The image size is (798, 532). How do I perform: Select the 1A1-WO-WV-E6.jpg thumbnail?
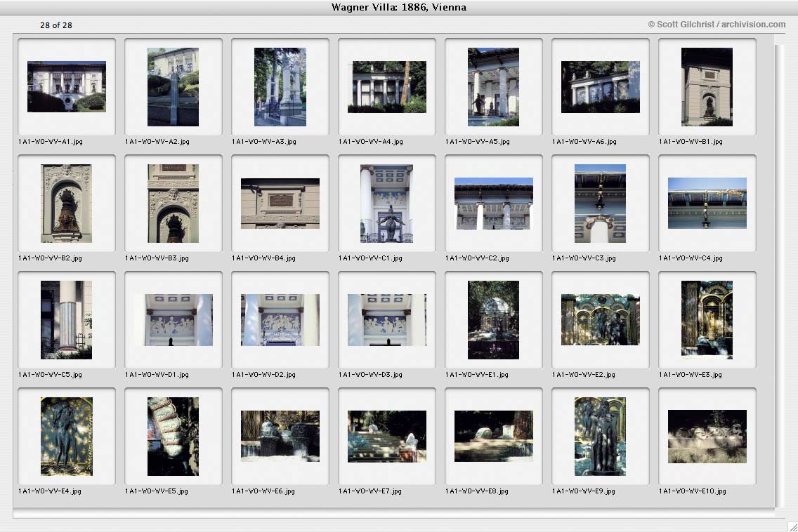click(280, 437)
